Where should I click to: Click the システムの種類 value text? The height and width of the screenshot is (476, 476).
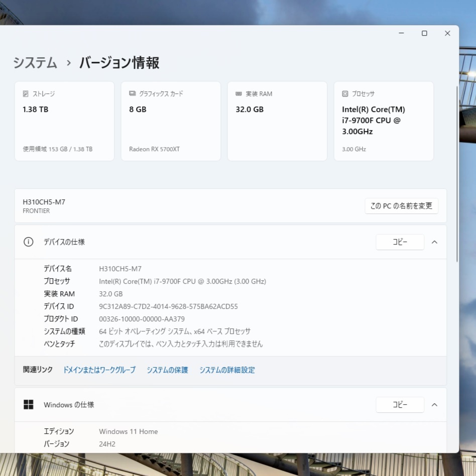coord(175,331)
